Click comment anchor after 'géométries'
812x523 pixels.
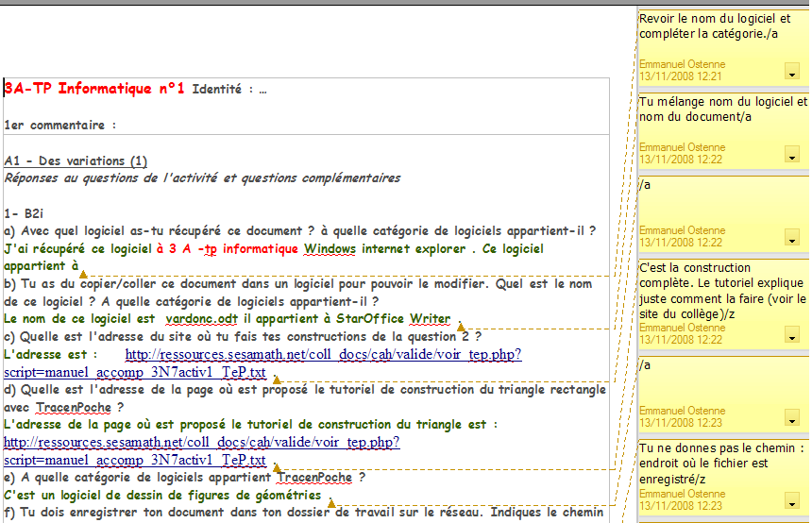[x=331, y=503]
